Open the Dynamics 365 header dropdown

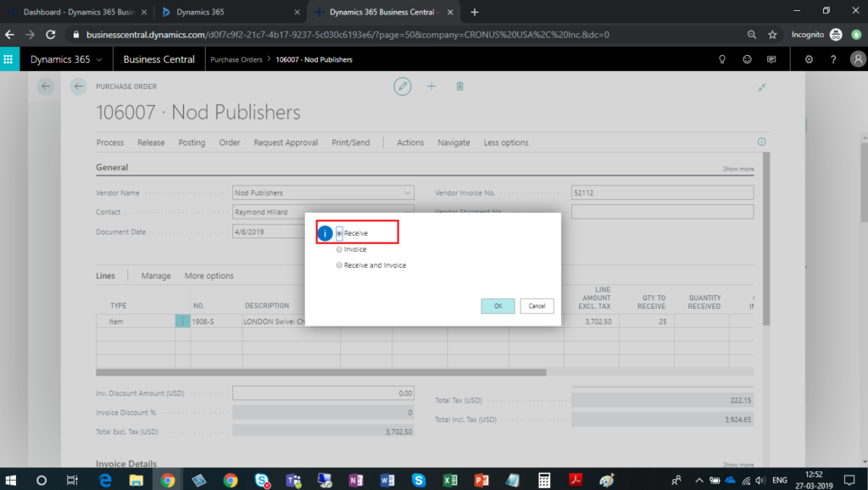click(x=67, y=59)
